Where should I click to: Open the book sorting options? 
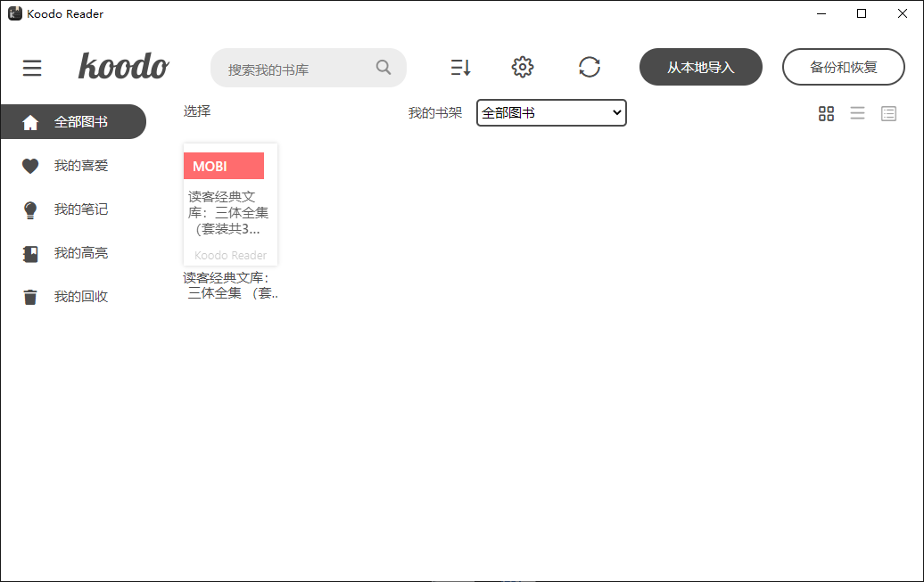coord(460,67)
